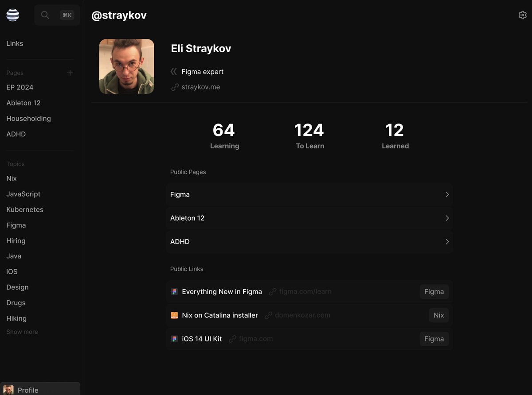Open the Householding page
This screenshot has width=532, height=395.
click(x=28, y=118)
